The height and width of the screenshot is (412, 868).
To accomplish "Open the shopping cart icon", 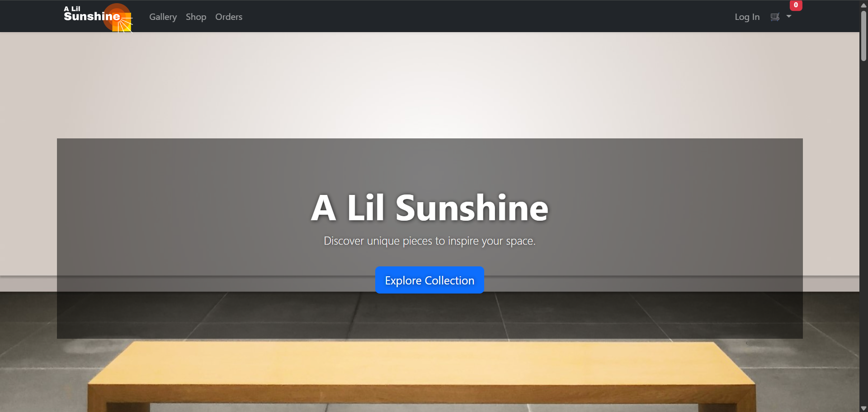I will pyautogui.click(x=775, y=17).
